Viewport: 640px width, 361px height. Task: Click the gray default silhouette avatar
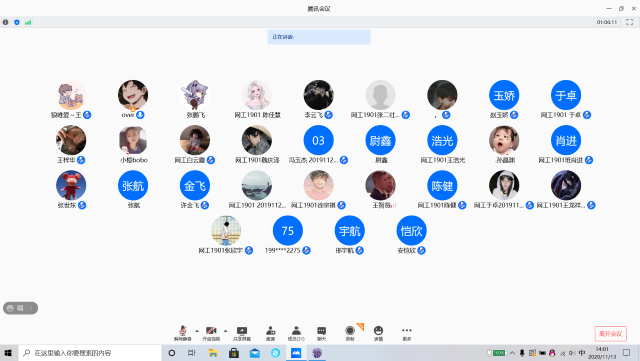tap(380, 95)
